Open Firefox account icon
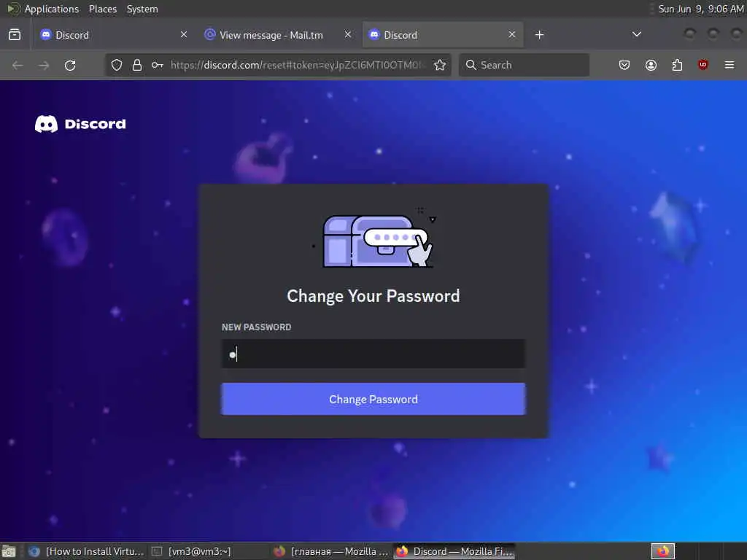 click(651, 65)
